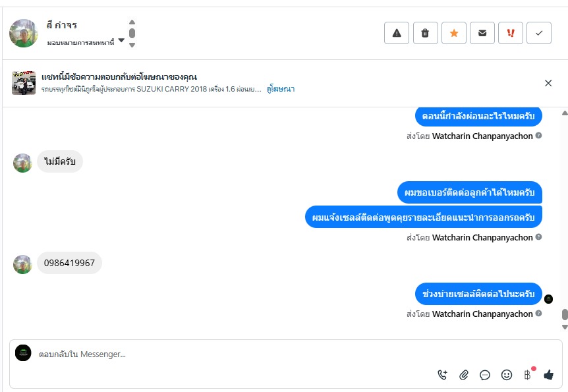Mark conversation unread with envelope icon
The width and height of the screenshot is (568, 392).
(482, 33)
